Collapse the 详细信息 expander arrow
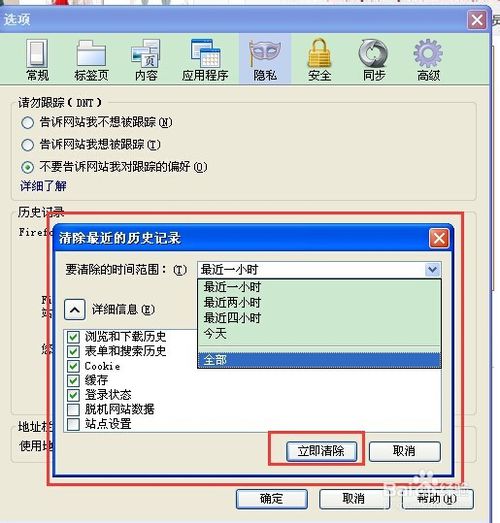The height and width of the screenshot is (523, 500). click(75, 310)
